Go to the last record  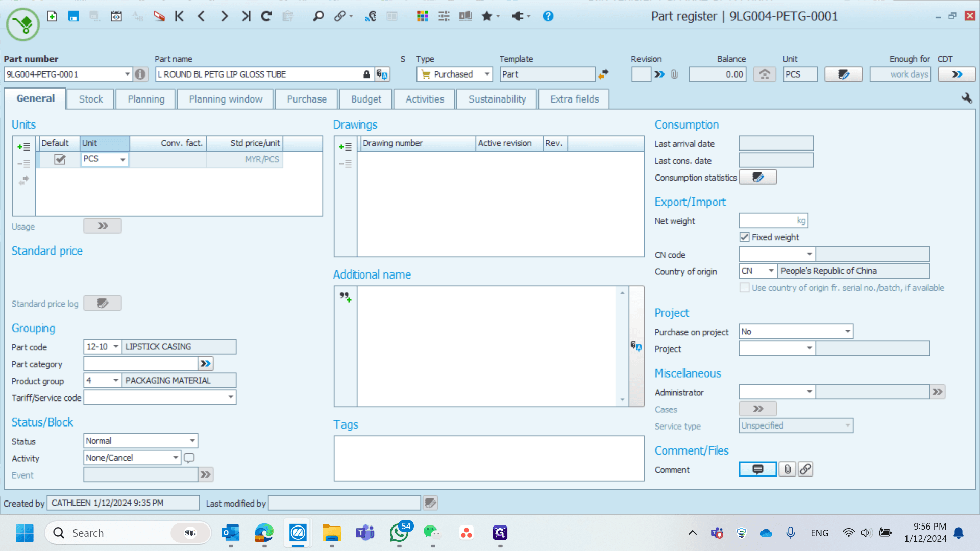(246, 16)
